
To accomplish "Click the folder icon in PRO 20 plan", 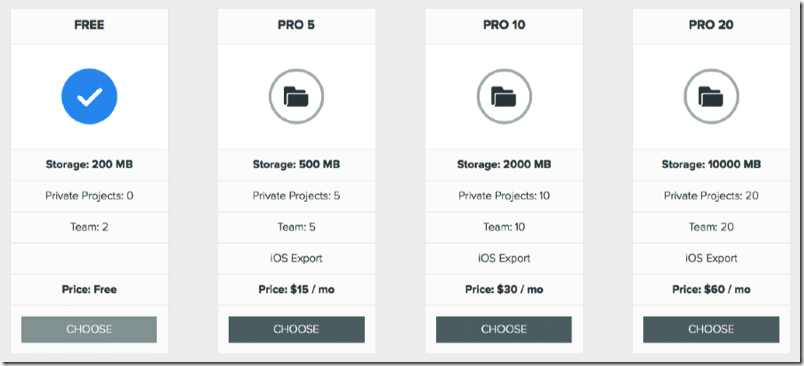I will 711,96.
